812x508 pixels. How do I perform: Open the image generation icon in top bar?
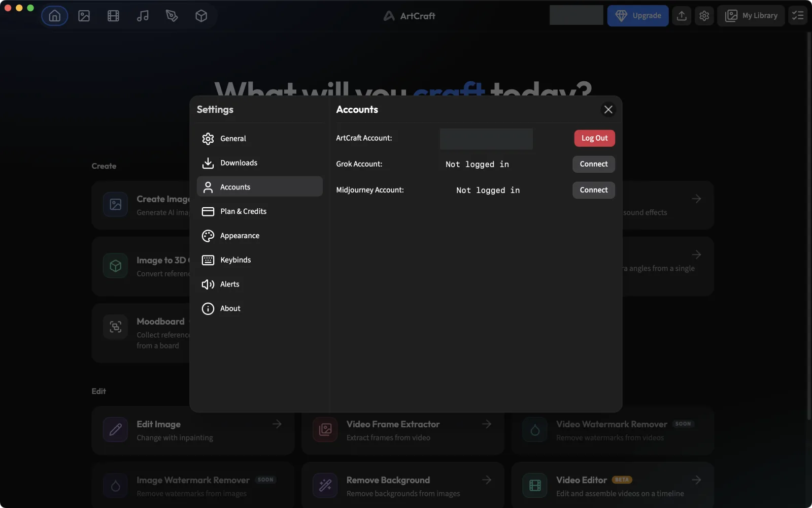(84, 16)
